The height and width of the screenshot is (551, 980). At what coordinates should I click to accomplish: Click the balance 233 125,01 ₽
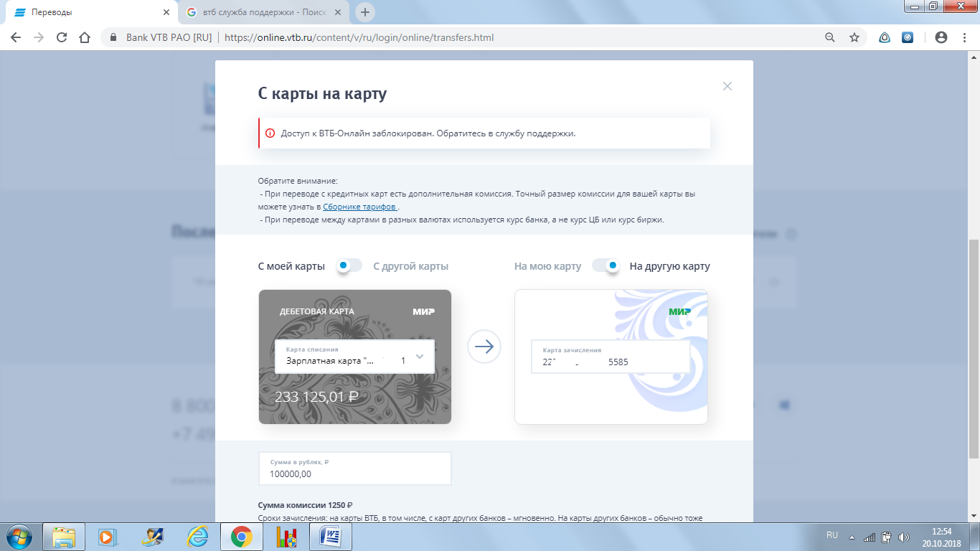point(316,397)
